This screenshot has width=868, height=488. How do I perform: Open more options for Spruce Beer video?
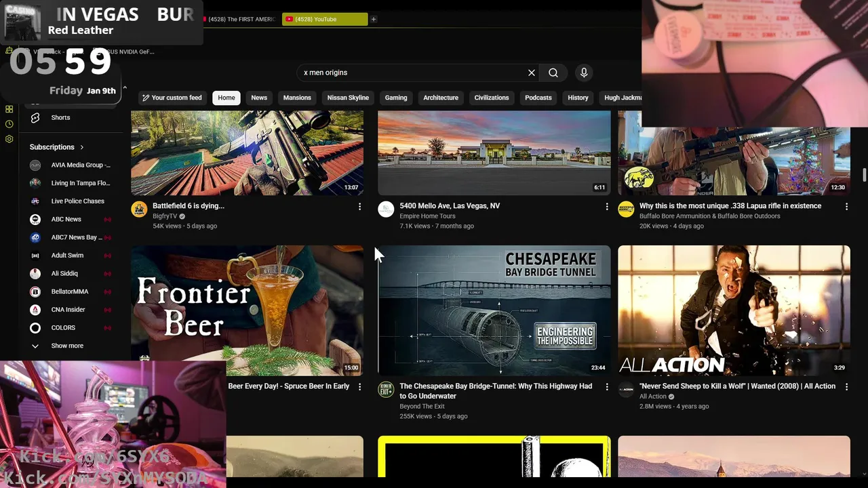359,387
